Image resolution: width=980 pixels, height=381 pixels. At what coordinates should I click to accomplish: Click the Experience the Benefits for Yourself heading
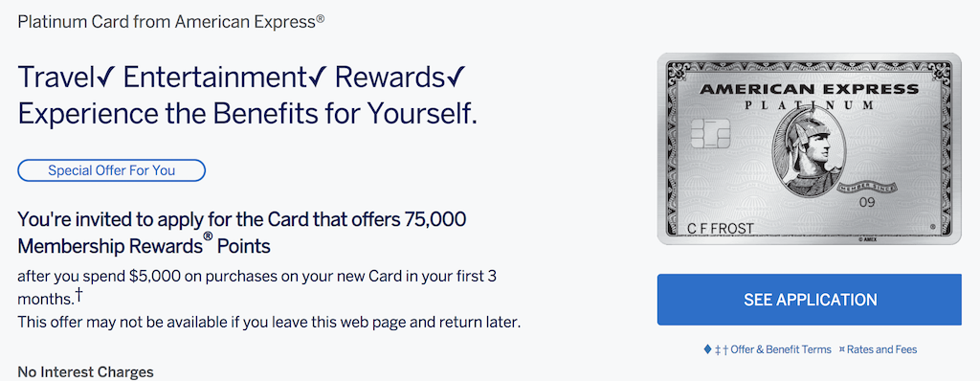point(248,113)
